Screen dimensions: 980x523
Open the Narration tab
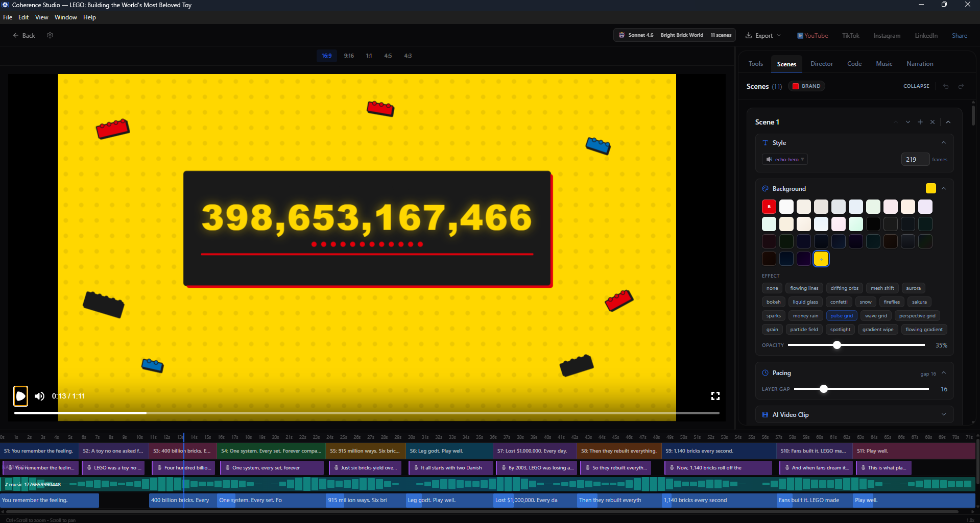920,64
